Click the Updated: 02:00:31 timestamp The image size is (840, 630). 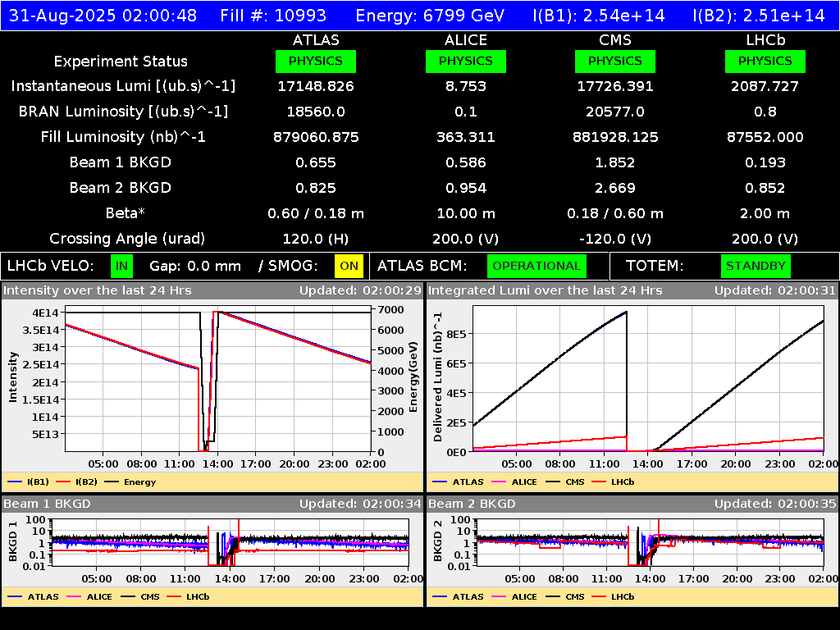(775, 291)
